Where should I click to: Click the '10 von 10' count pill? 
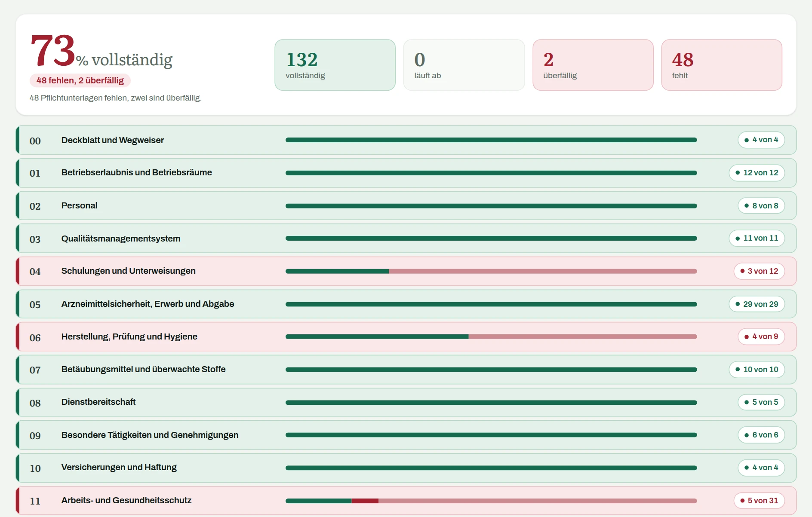757,370
